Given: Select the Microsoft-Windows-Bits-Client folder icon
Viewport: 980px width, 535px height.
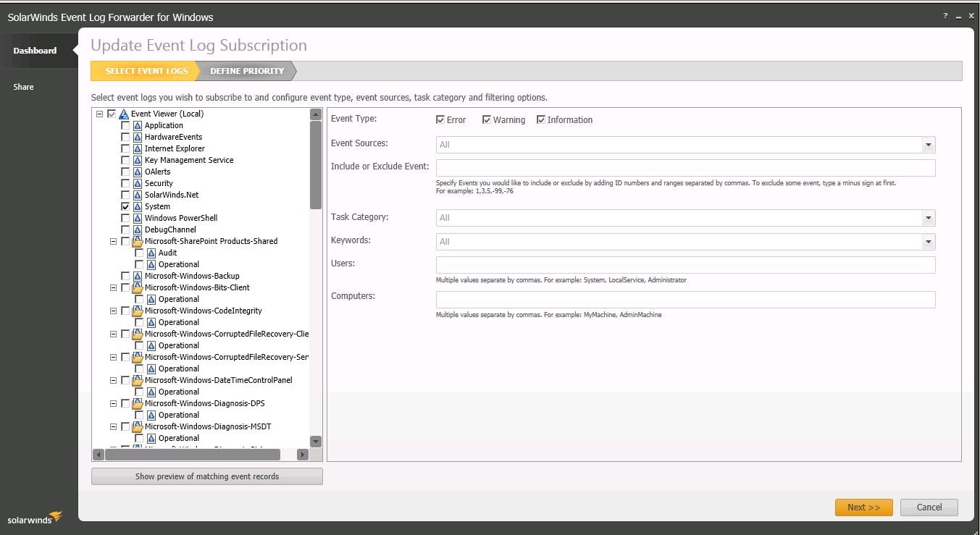Looking at the screenshot, I should (138, 287).
